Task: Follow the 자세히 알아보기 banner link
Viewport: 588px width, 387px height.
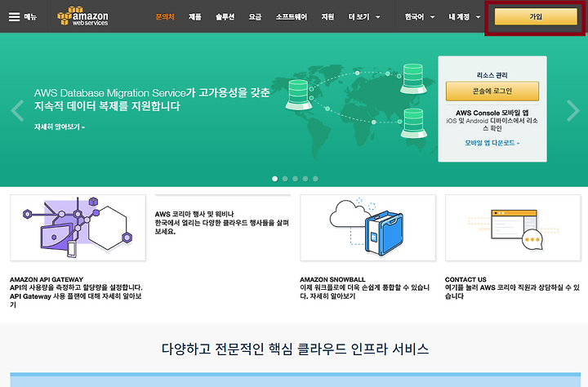Action: pos(60,127)
